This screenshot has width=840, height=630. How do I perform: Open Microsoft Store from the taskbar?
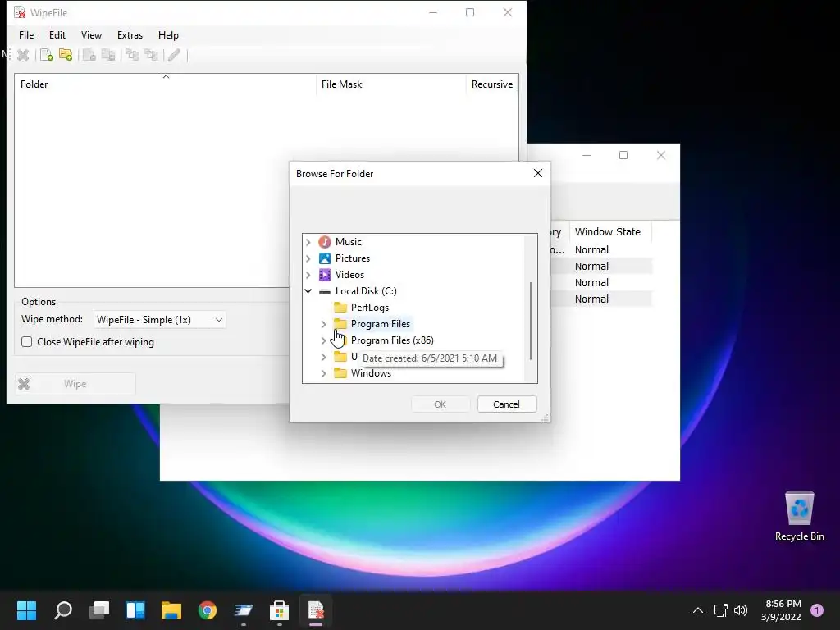[279, 610]
